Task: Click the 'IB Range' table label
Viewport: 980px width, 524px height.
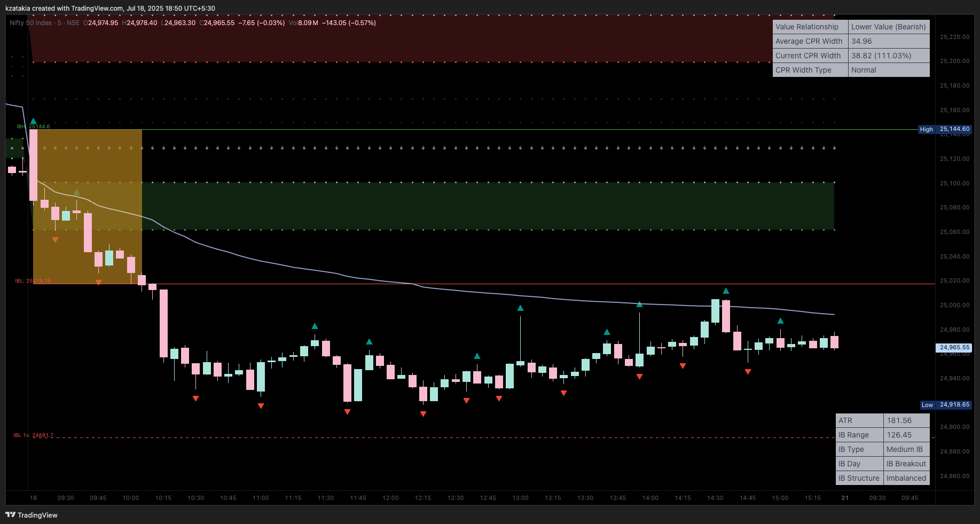Action: (859, 435)
